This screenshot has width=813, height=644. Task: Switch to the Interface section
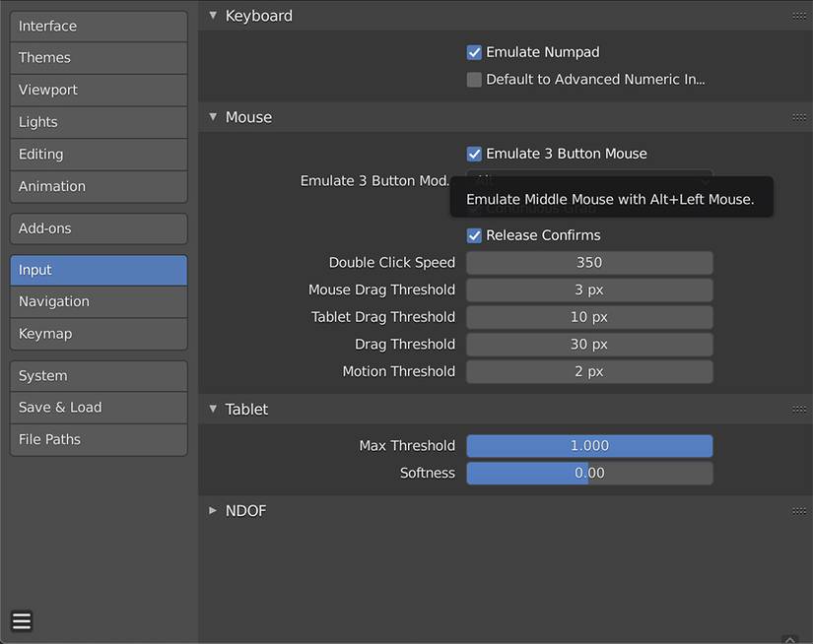98,26
